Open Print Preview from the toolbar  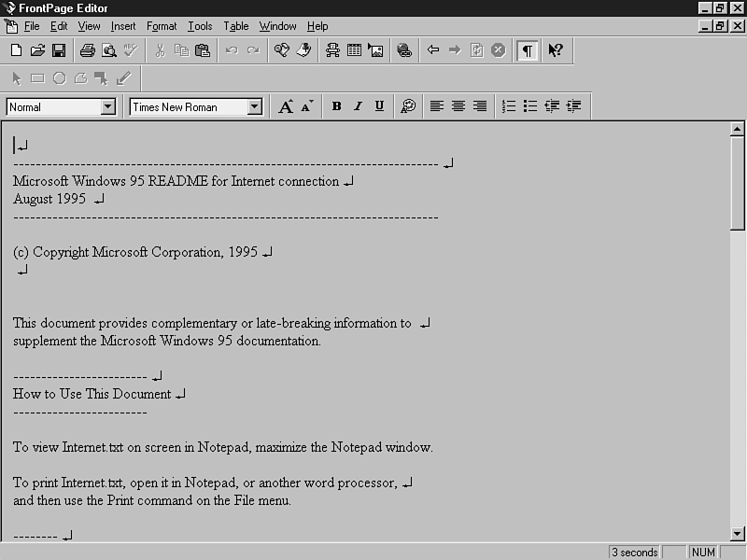click(109, 50)
